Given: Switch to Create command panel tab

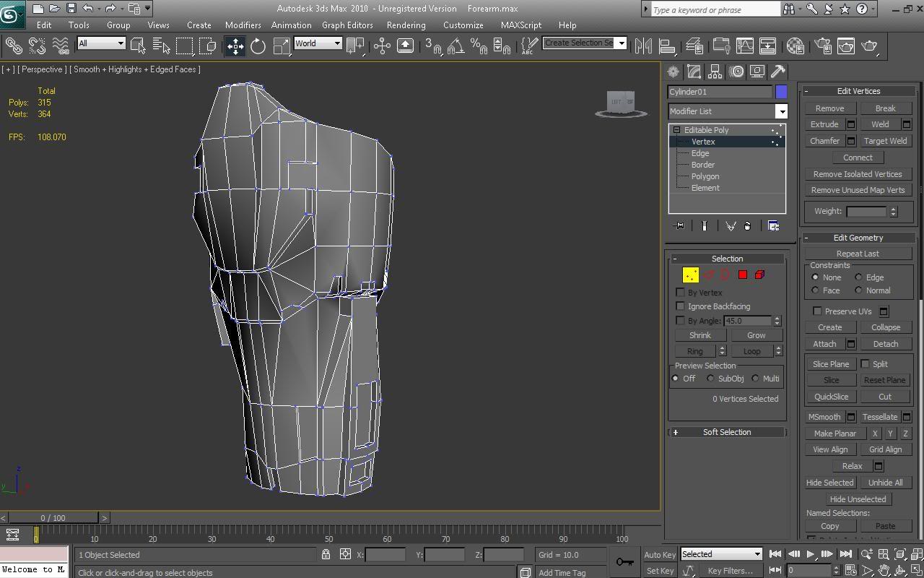Looking at the screenshot, I should (x=674, y=72).
